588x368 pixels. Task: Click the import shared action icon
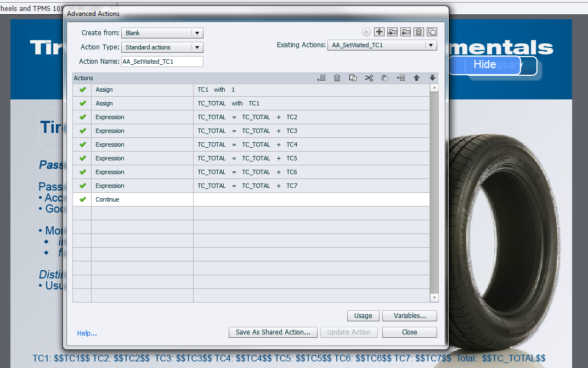392,32
